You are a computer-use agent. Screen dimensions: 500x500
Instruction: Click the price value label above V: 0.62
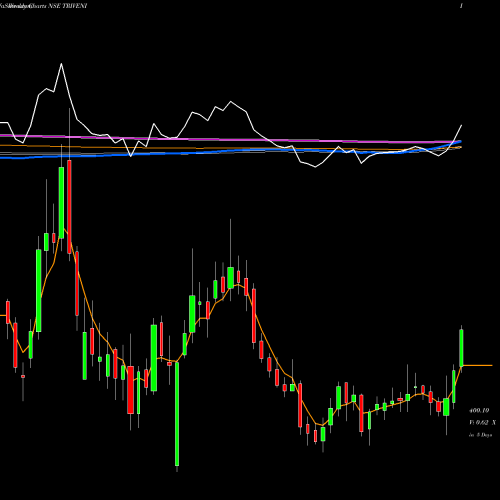click(x=479, y=411)
